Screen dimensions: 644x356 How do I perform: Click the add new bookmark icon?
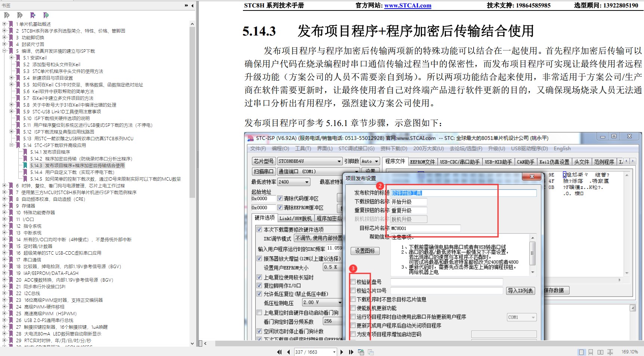pyautogui.click(x=20, y=15)
